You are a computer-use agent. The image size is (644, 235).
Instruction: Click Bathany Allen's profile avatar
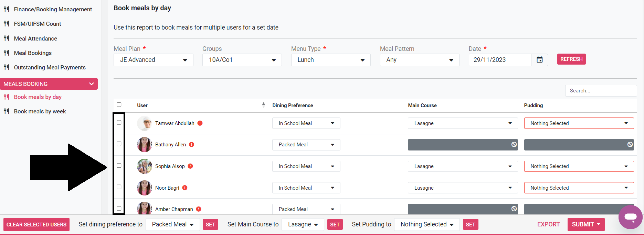point(145,145)
